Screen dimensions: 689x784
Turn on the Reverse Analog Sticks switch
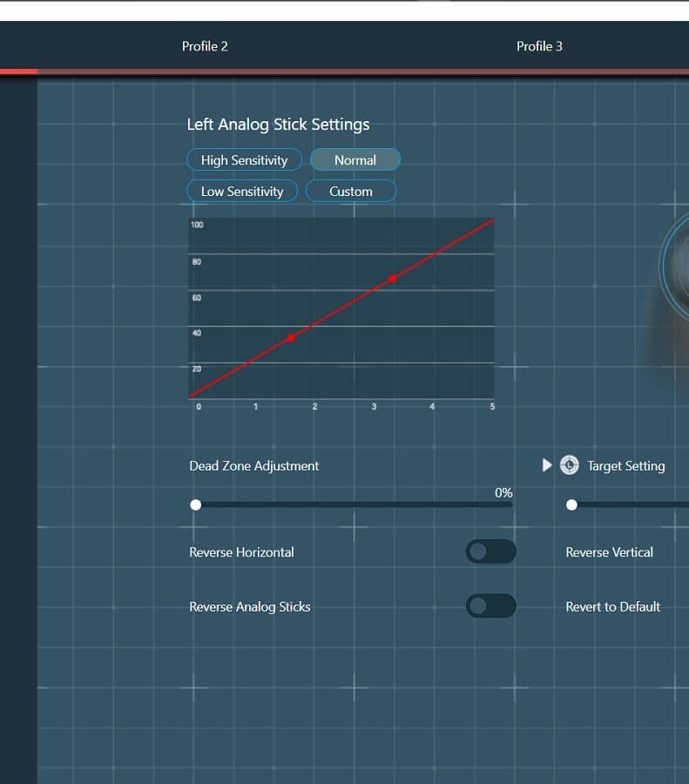pos(490,606)
